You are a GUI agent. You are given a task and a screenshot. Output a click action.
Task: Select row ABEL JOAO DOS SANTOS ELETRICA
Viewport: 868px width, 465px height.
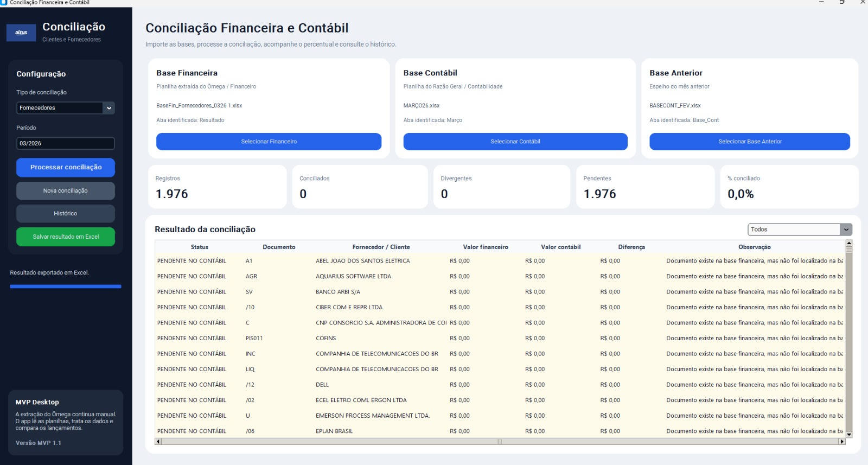click(500, 261)
